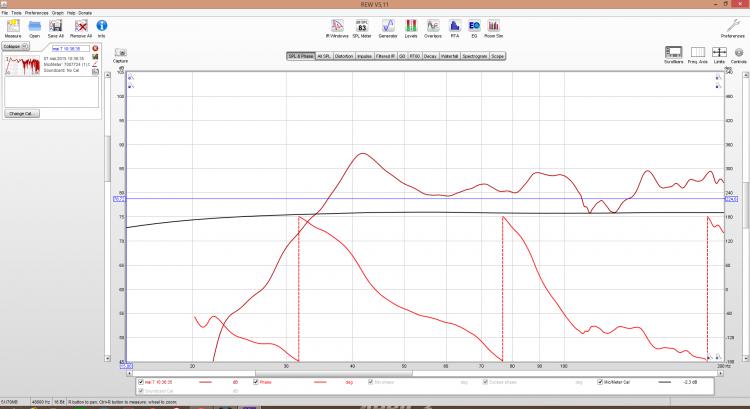
Task: Open the Levels meter window
Action: tap(411, 27)
